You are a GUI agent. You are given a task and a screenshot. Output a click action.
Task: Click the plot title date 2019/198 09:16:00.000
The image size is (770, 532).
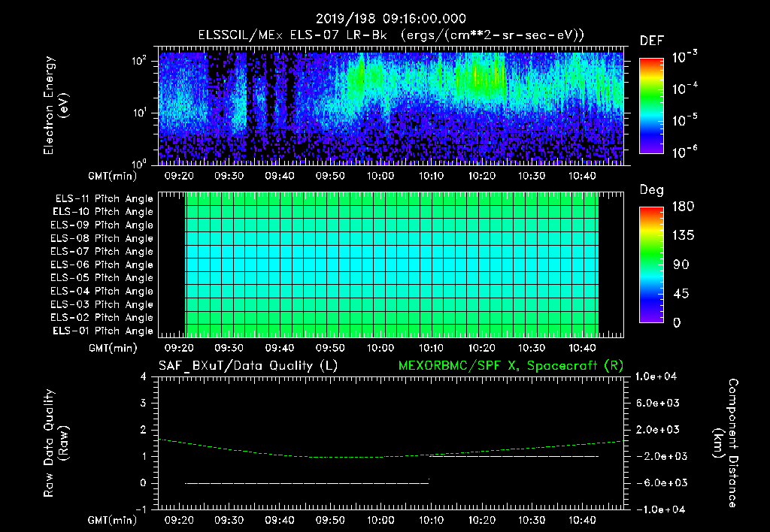click(390, 19)
